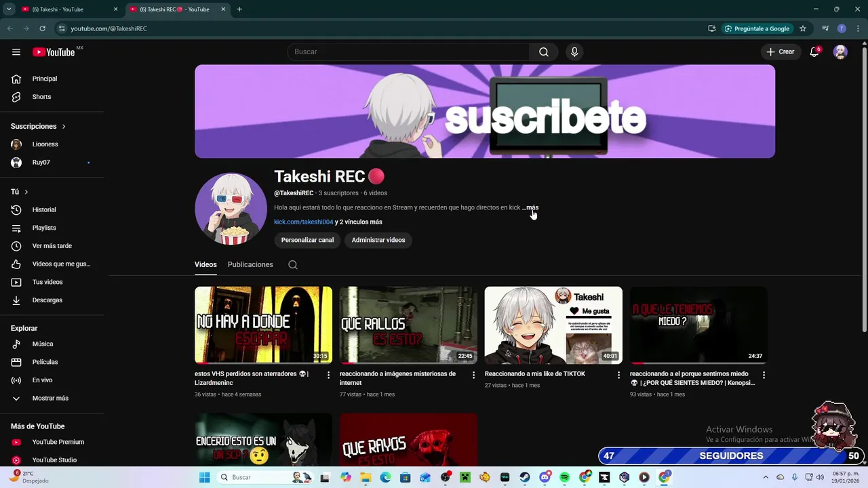Open video title estos VHS perdidos
The image size is (868, 488).
252,378
